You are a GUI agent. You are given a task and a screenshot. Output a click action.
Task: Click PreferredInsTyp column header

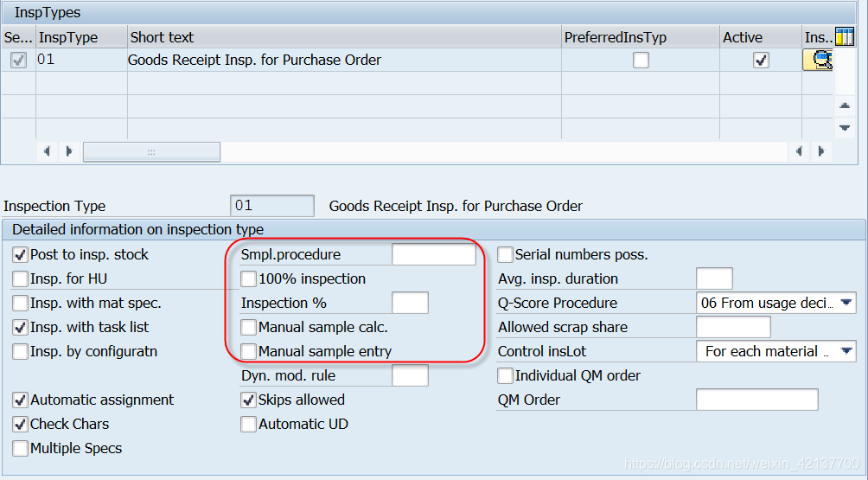tap(641, 37)
